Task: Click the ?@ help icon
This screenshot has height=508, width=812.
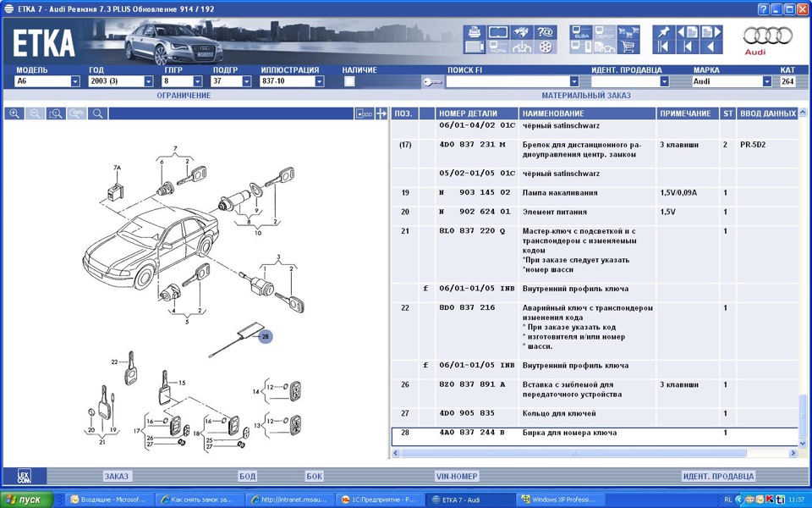Action: pos(546,32)
